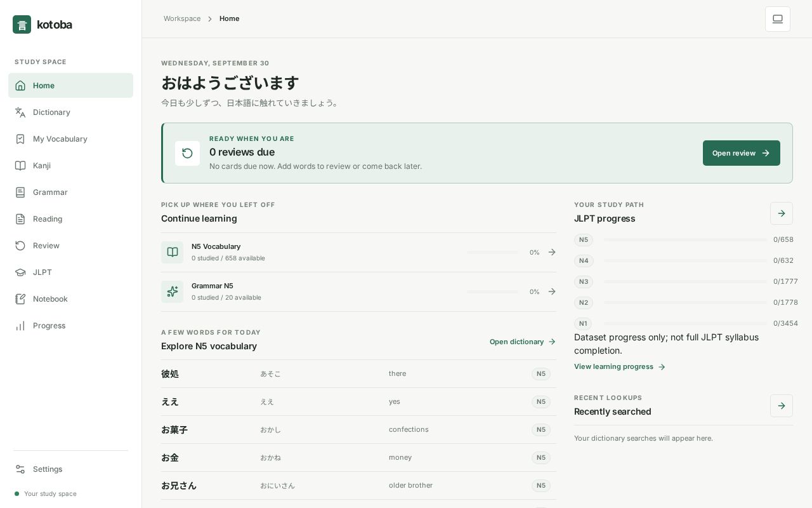Viewport: 812px width, 508px height.
Task: Click the arrow on N5 Vocabulary row
Action: [552, 252]
